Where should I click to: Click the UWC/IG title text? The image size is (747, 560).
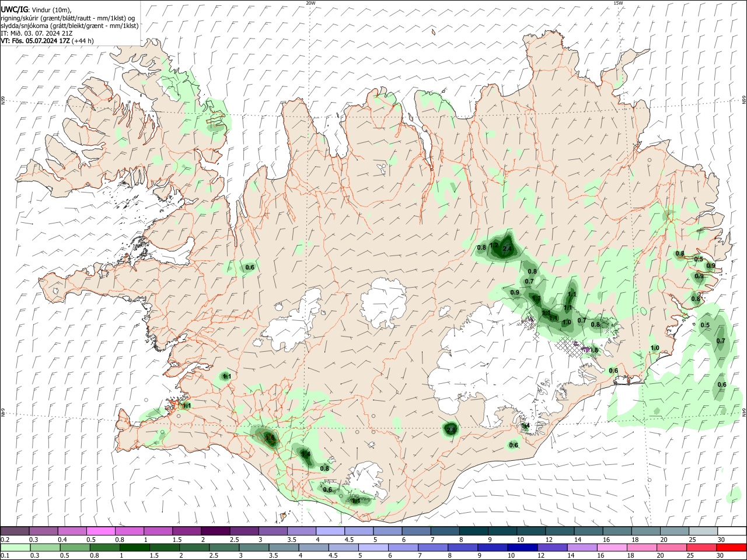click(14, 10)
